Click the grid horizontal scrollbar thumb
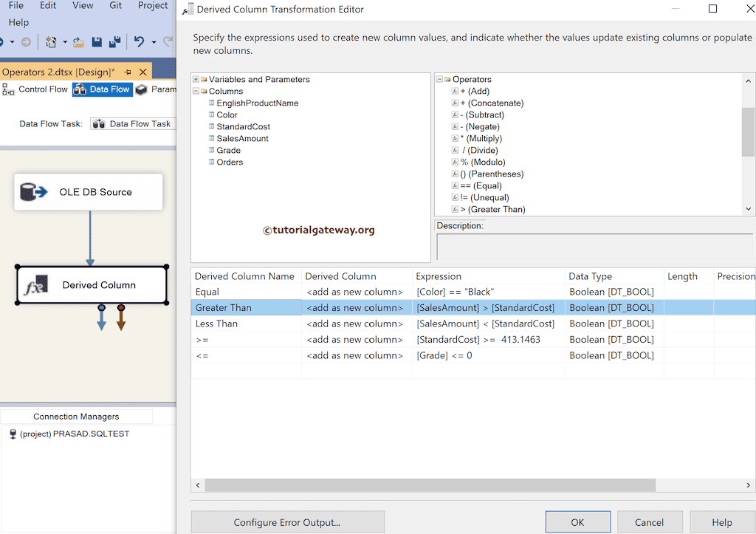This screenshot has width=756, height=534. pyautogui.click(x=430, y=485)
